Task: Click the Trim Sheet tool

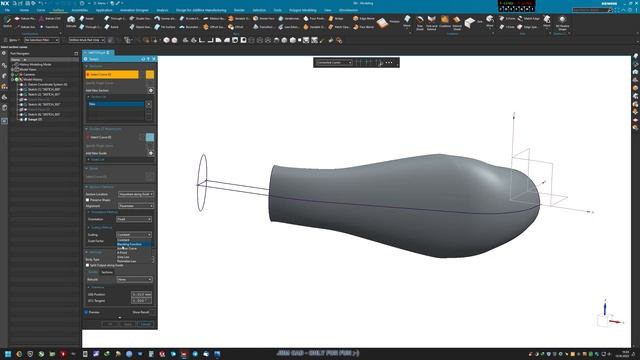Action: pyautogui.click(x=420, y=23)
